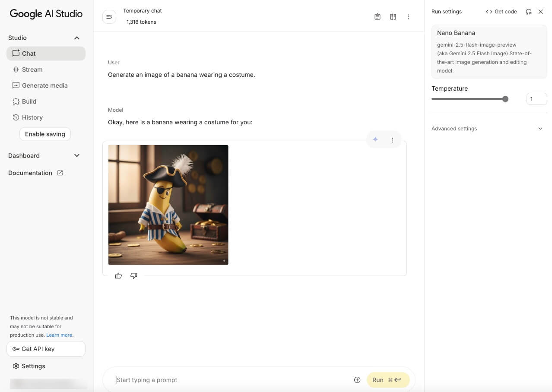Image resolution: width=552 pixels, height=392 pixels.
Task: Open the compare mode icon in the header
Action: [x=393, y=17]
